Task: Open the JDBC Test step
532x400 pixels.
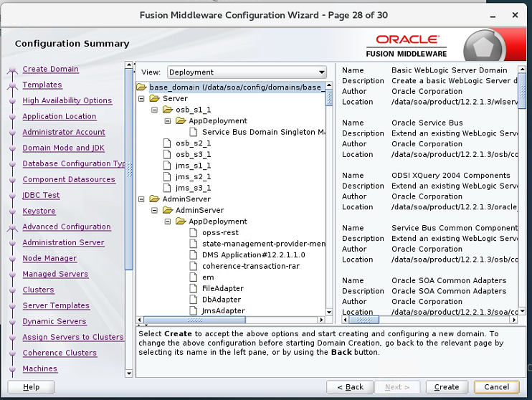Action: pos(41,195)
